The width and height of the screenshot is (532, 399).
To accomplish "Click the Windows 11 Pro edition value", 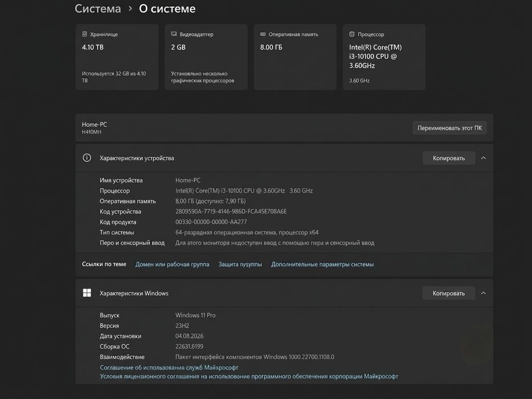I will [x=196, y=315].
